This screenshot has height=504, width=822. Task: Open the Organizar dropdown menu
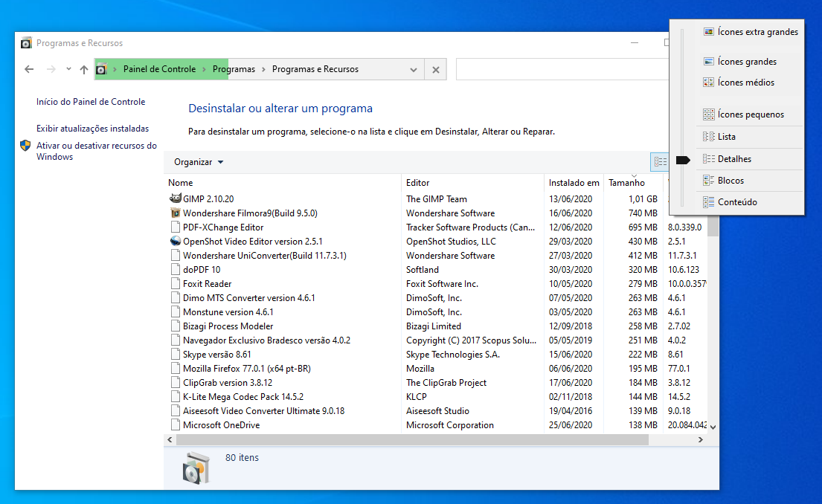coord(199,162)
